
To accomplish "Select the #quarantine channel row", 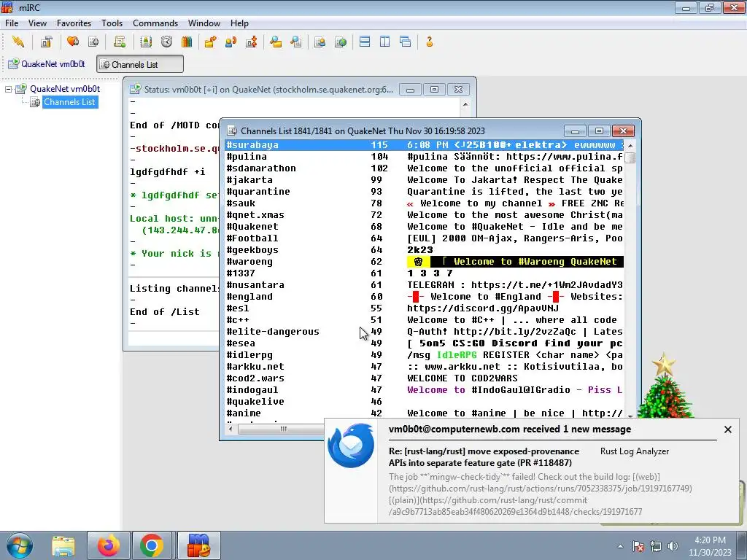I will click(424, 192).
